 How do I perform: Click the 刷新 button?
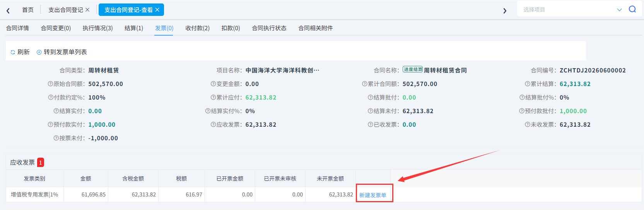[x=20, y=52]
